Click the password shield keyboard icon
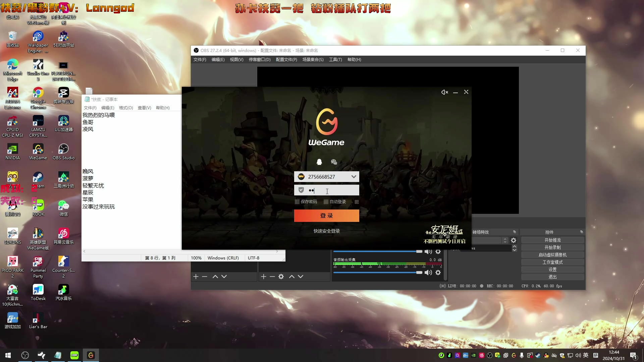The width and height of the screenshot is (644, 362). coord(301,190)
